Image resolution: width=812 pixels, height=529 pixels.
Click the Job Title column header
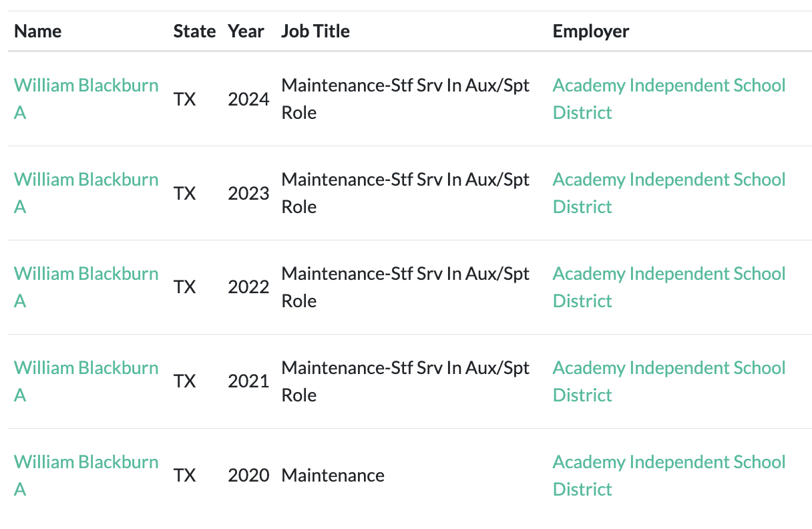click(315, 31)
